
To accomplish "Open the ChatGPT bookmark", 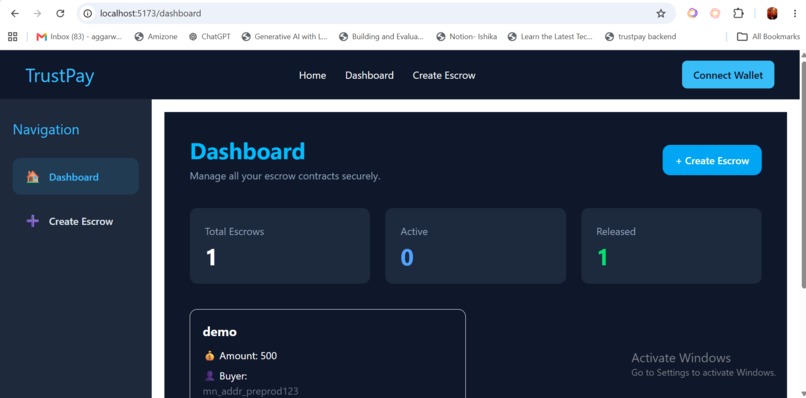I will 210,37.
